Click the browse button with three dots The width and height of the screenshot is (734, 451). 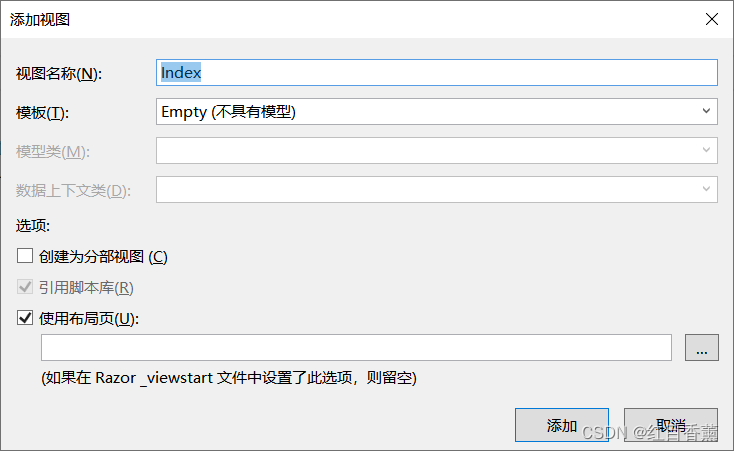click(x=702, y=348)
